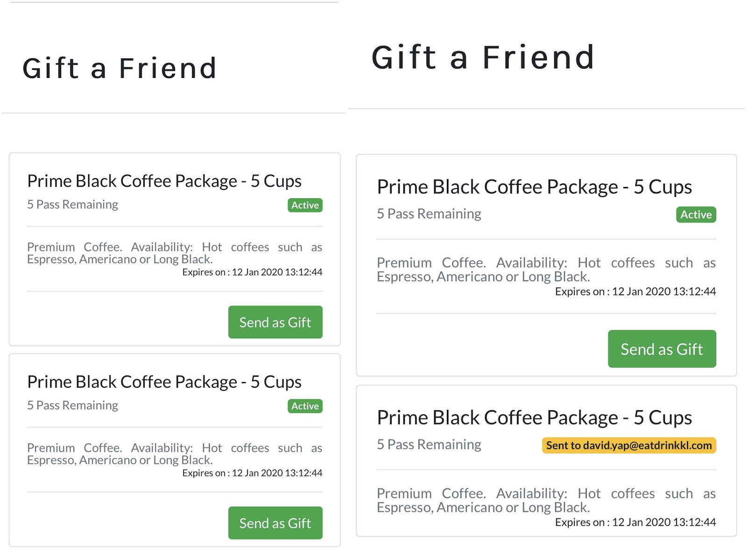Click the Premium Coffee description in left bottom card
The image size is (747, 560).
click(174, 454)
